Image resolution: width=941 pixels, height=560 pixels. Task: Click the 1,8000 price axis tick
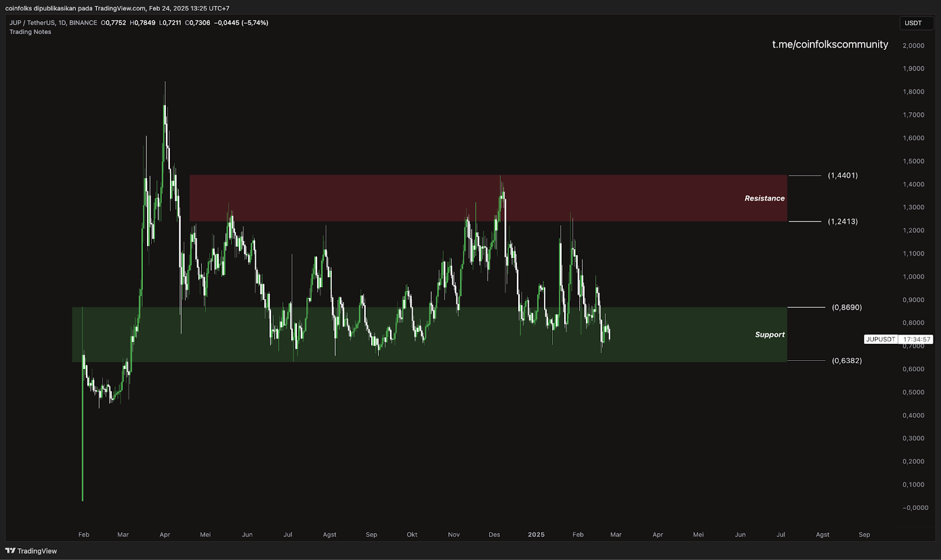click(x=913, y=92)
